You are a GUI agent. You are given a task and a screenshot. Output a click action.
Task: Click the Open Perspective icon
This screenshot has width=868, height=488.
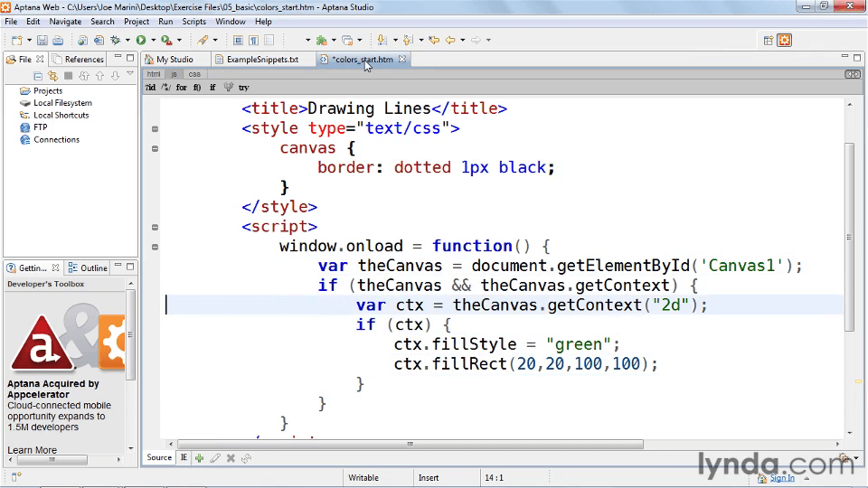point(769,40)
